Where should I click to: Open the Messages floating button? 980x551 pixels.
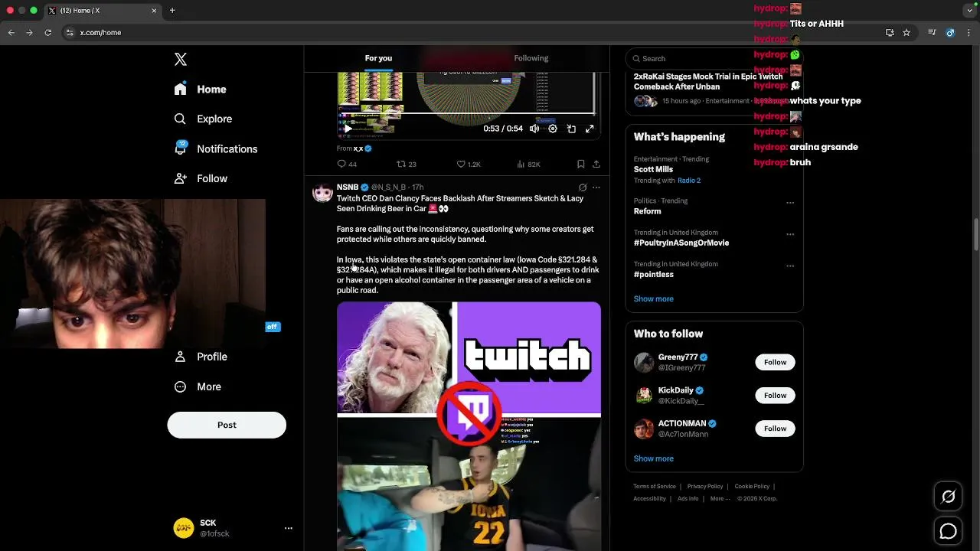[x=948, y=531]
